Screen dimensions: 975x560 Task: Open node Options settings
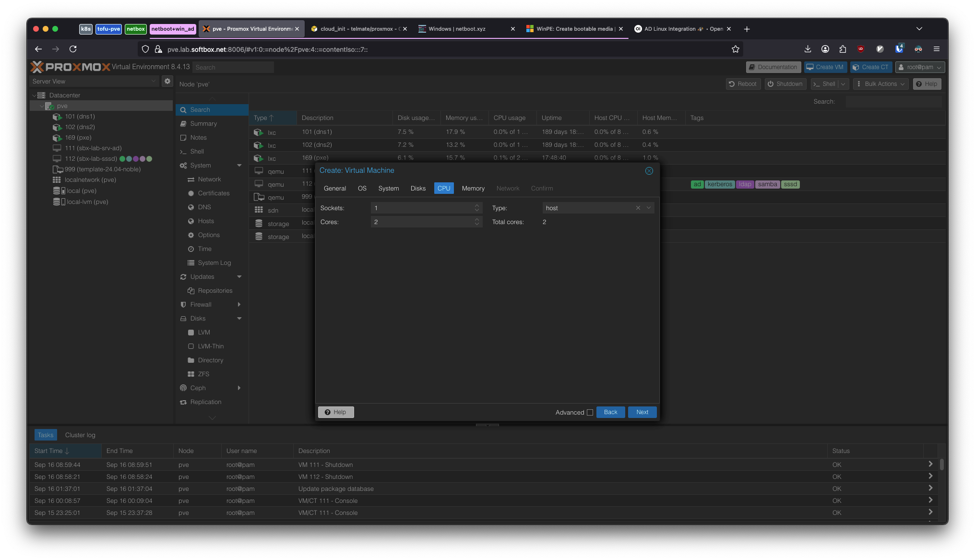[x=208, y=235]
